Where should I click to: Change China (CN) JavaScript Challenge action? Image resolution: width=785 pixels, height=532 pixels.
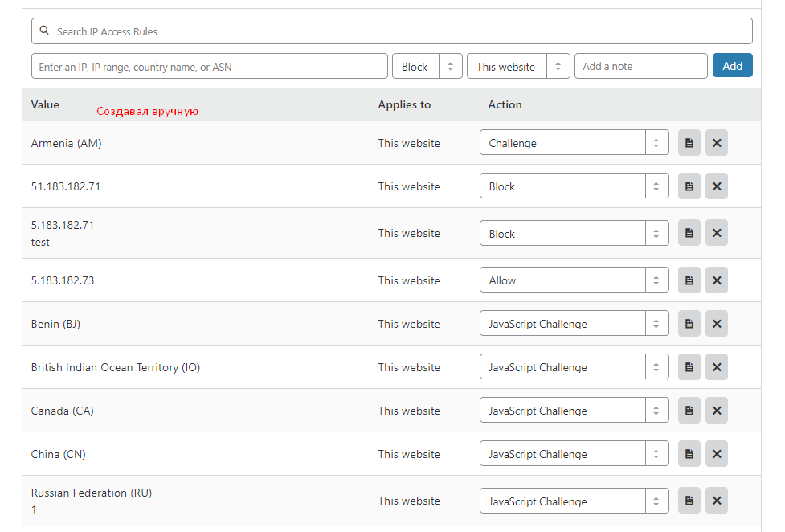click(x=574, y=454)
